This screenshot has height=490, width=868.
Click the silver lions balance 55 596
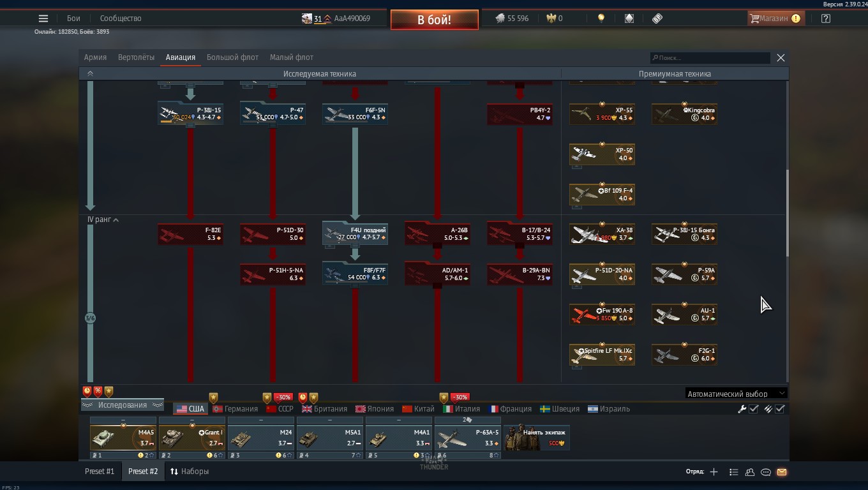pyautogui.click(x=513, y=19)
